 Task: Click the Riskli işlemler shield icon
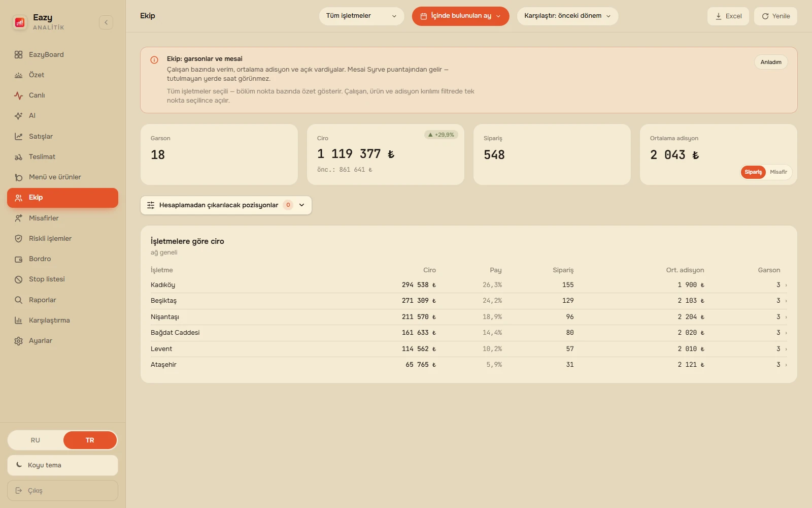click(x=19, y=239)
